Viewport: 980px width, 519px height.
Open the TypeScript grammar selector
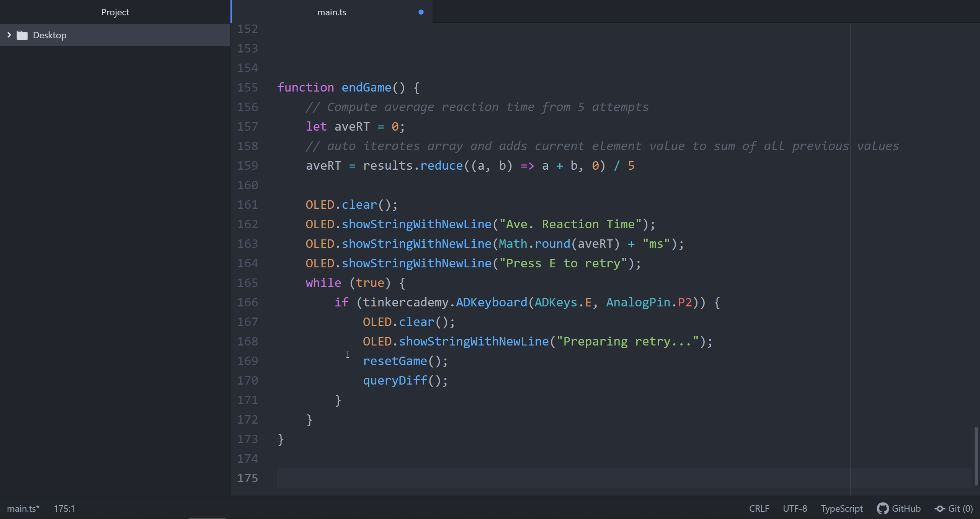click(x=841, y=509)
